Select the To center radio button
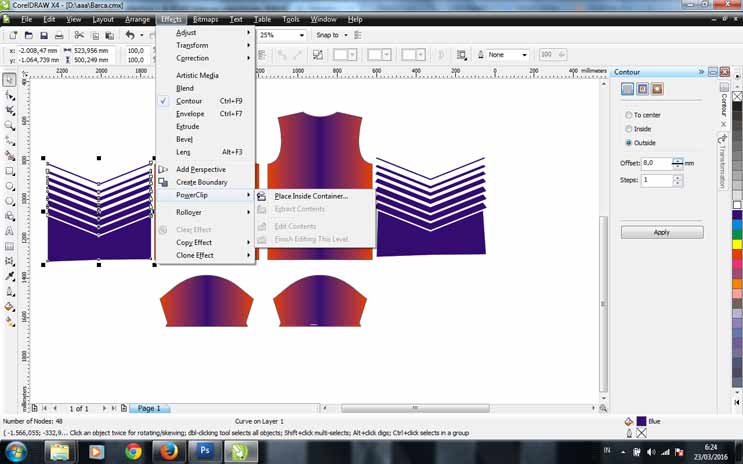Viewport: 743px width, 464px height. (628, 115)
